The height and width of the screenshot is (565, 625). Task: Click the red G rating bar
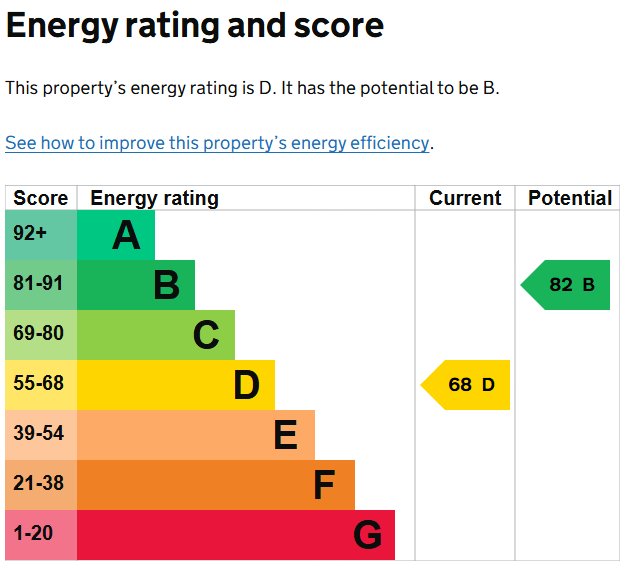click(236, 535)
